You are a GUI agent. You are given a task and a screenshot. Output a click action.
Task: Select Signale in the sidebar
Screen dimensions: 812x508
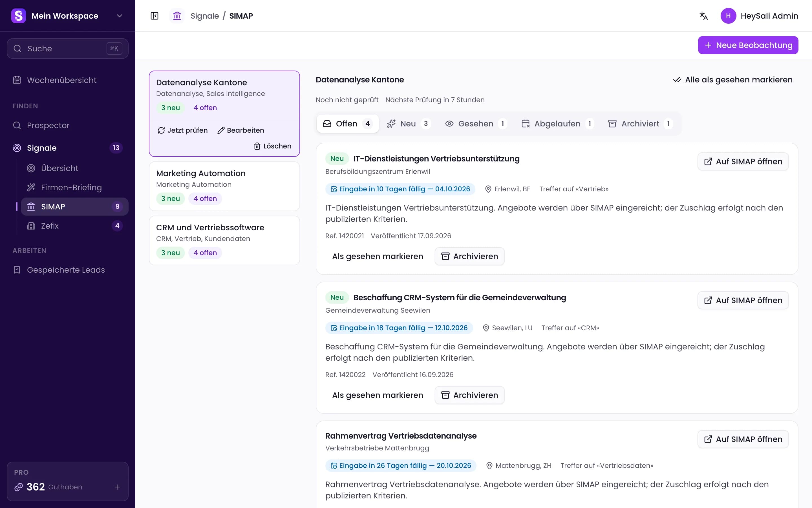click(x=67, y=148)
